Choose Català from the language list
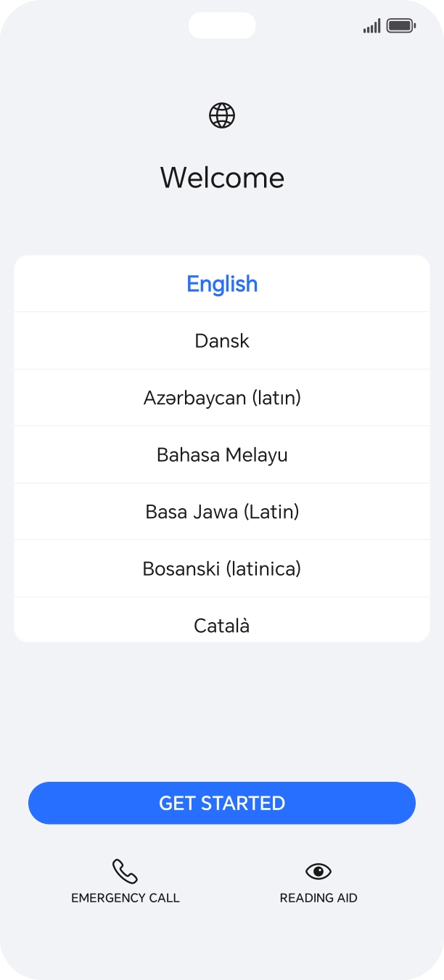The image size is (444, 980). coord(222,625)
